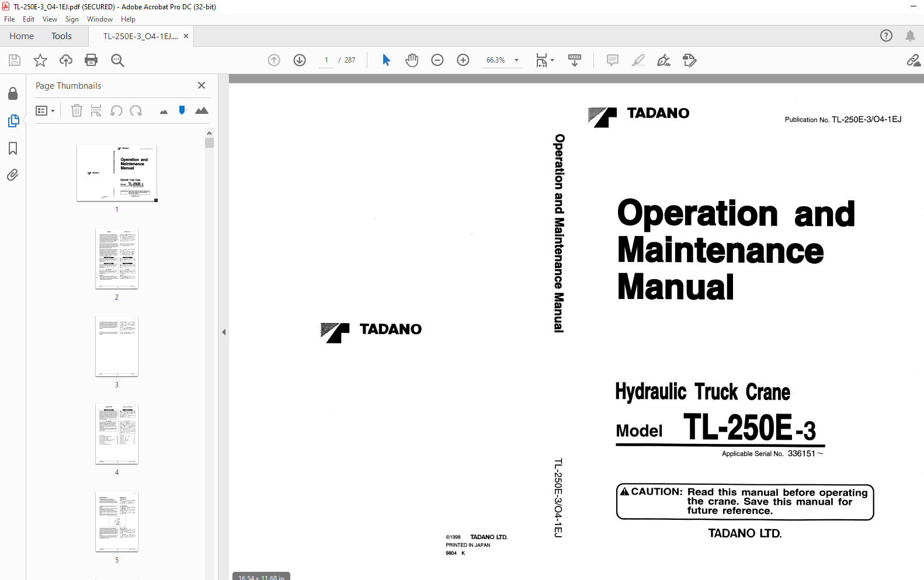Upload file to Document Cloud
The image size is (924, 580).
tap(66, 60)
